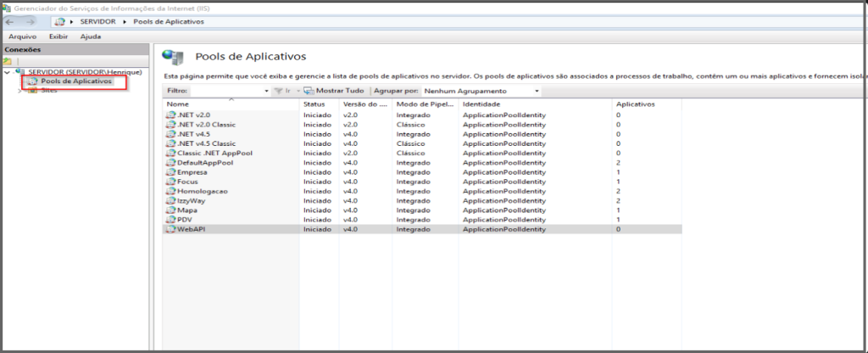The height and width of the screenshot is (353, 868).
Task: Open the Ajuda menu
Action: (91, 36)
